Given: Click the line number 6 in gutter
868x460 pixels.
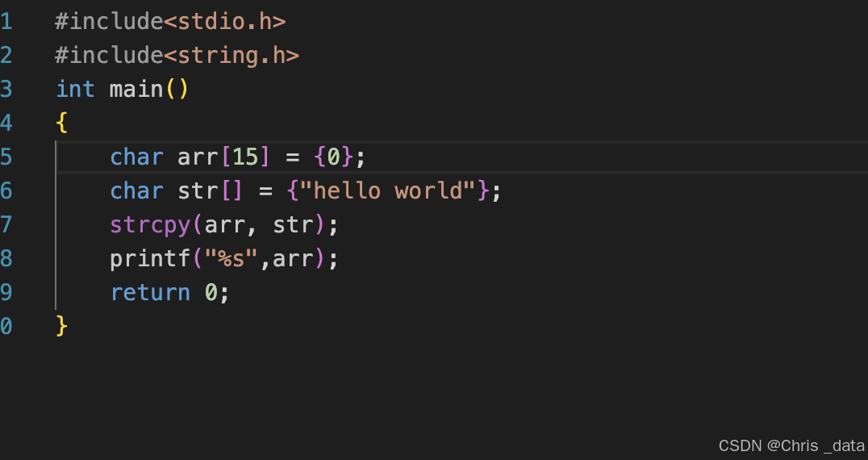Looking at the screenshot, I should tap(6, 191).
